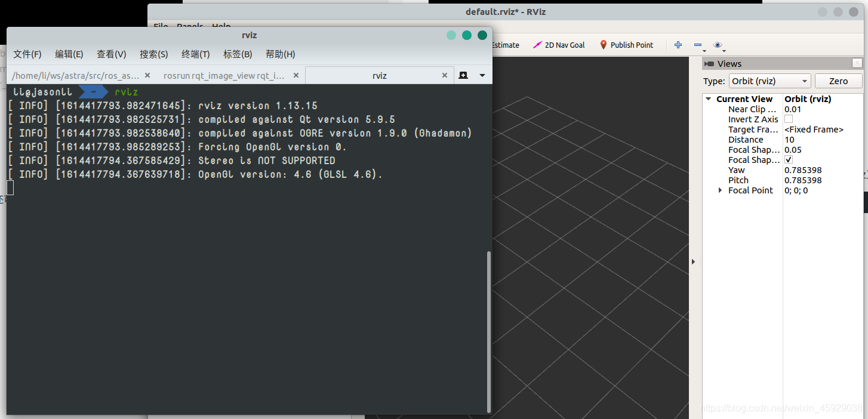Select the Invert Z Axis property label
Screen dimensions: 868x419
(753, 119)
